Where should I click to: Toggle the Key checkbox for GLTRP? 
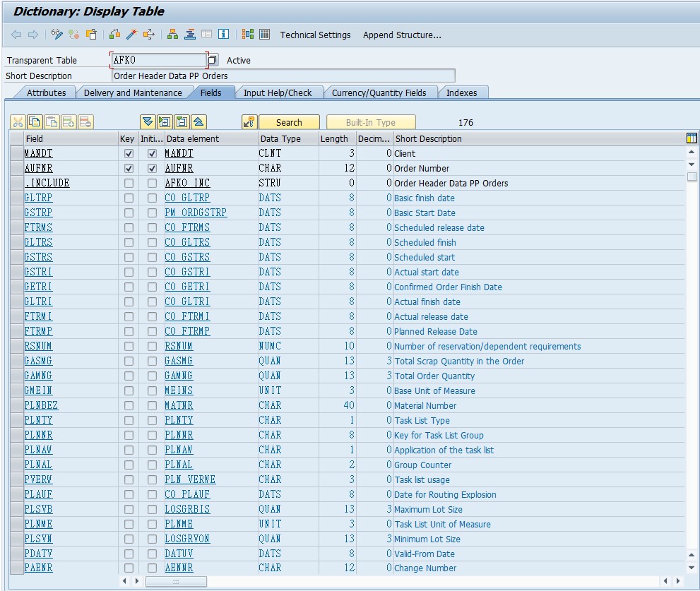(129, 198)
